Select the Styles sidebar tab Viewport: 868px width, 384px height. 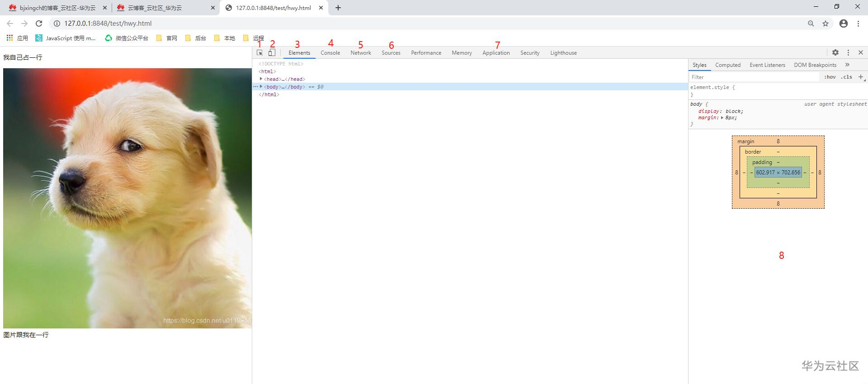point(699,65)
